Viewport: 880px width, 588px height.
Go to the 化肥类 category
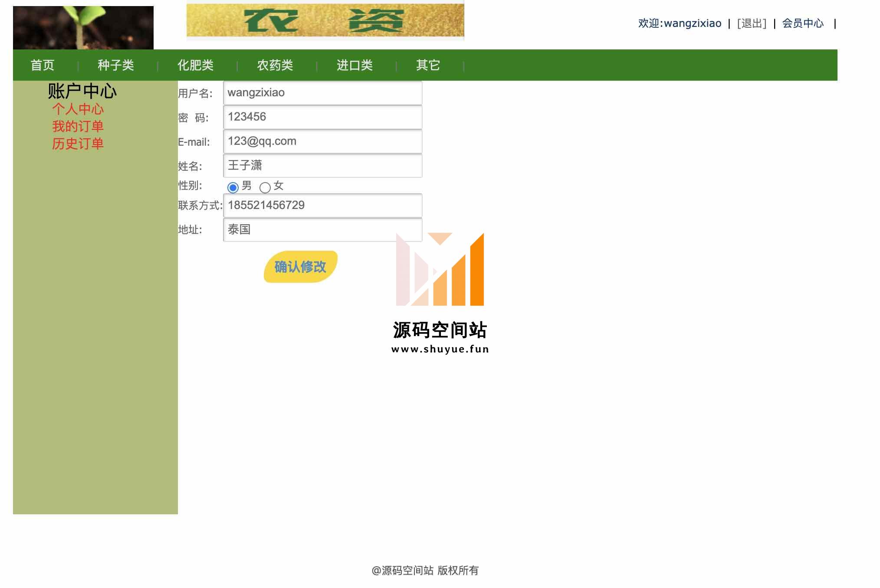tap(195, 65)
